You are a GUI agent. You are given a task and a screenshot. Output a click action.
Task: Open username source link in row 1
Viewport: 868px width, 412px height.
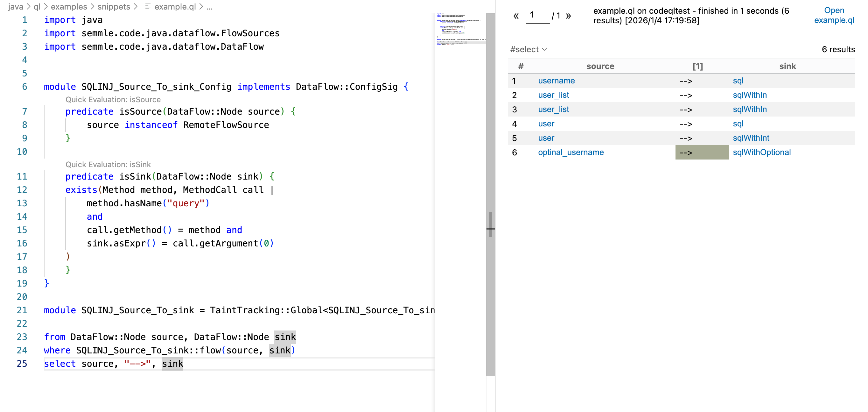556,81
